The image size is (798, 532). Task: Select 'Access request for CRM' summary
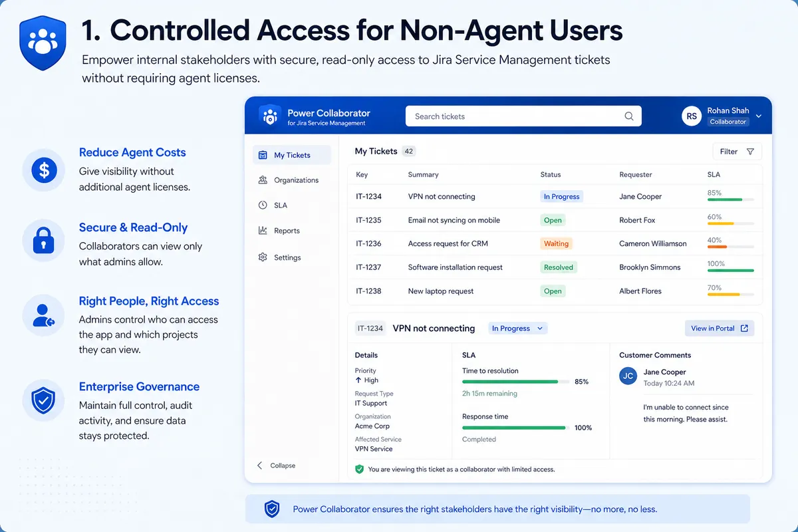coord(448,243)
